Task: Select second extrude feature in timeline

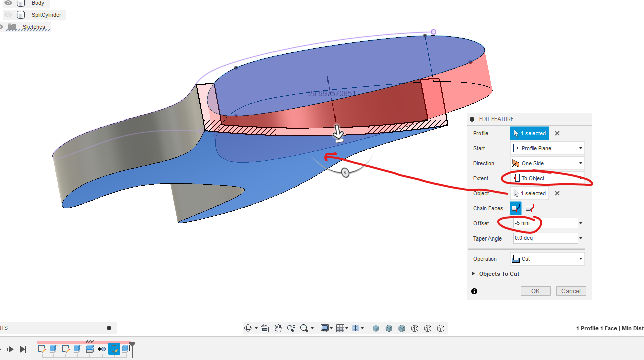Action: [77, 348]
